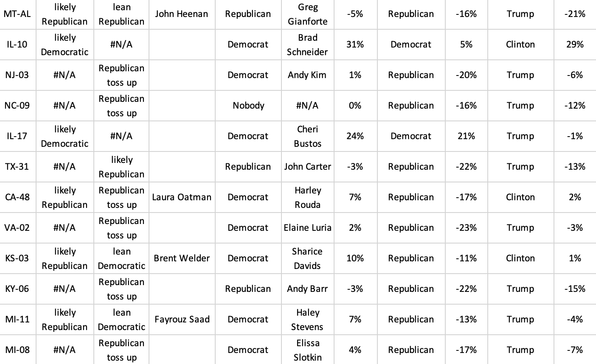The image size is (596, 364).
Task: Click the cell reading Nobody
Action: coord(248,106)
